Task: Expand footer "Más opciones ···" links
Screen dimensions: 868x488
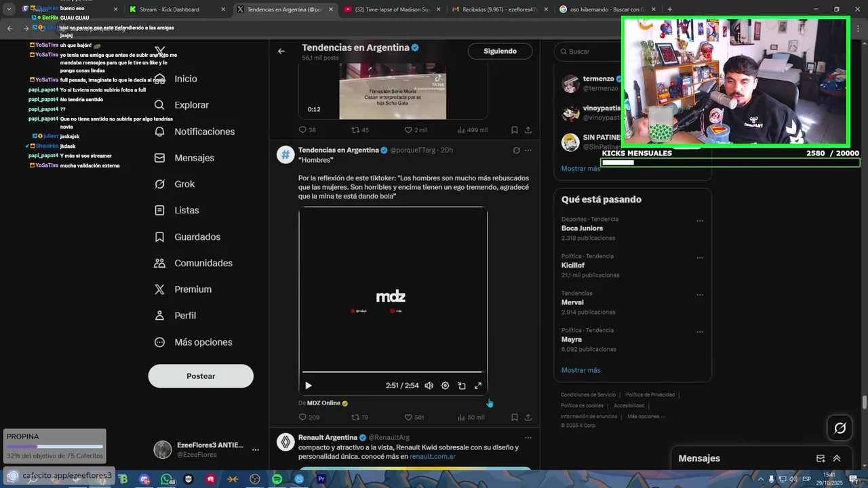Action: [x=646, y=417]
